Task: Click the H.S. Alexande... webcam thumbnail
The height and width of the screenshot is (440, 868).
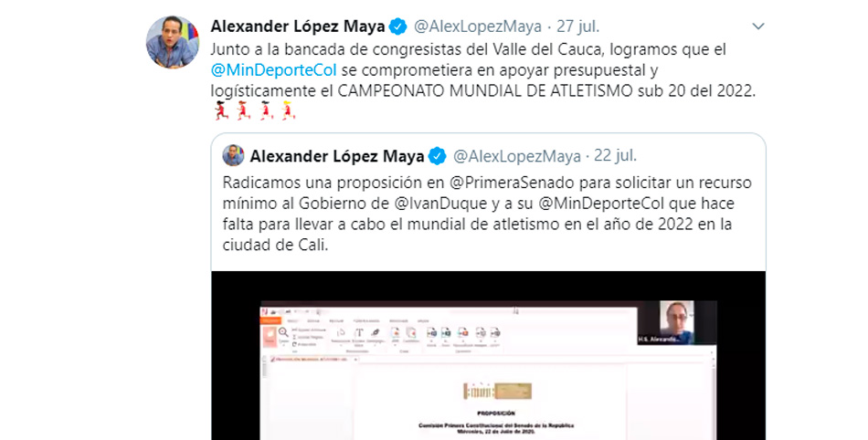Action: [676, 323]
